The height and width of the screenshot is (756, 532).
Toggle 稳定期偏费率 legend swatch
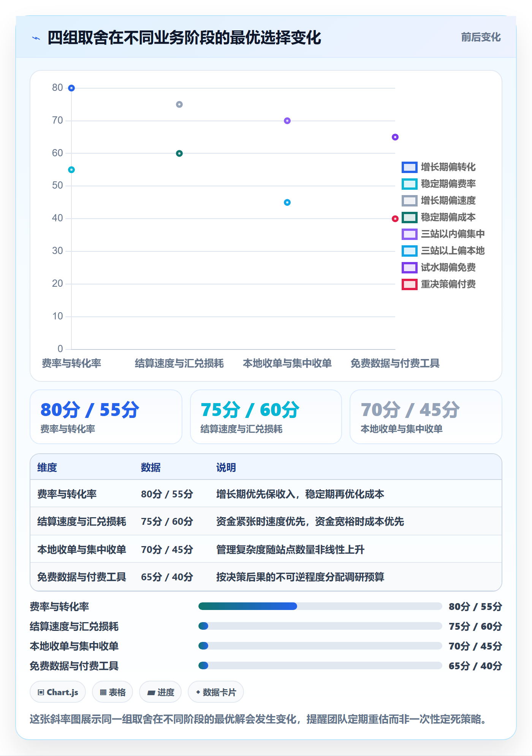[x=409, y=184]
